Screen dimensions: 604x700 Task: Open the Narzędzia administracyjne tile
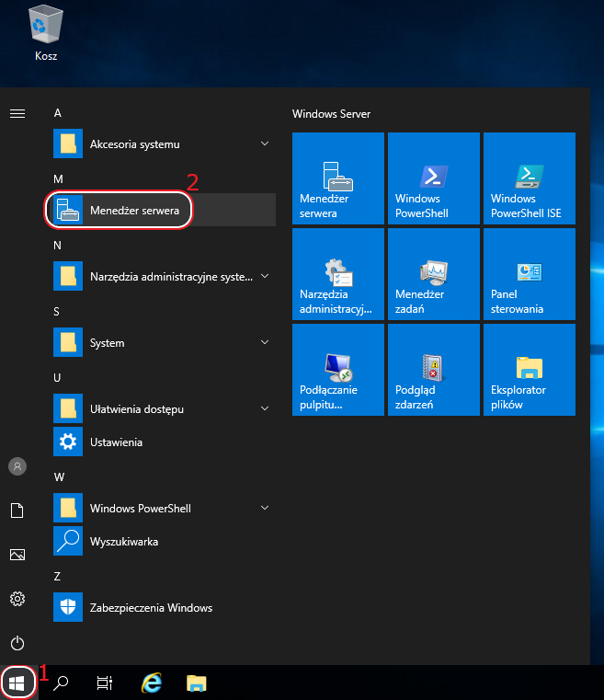click(338, 274)
